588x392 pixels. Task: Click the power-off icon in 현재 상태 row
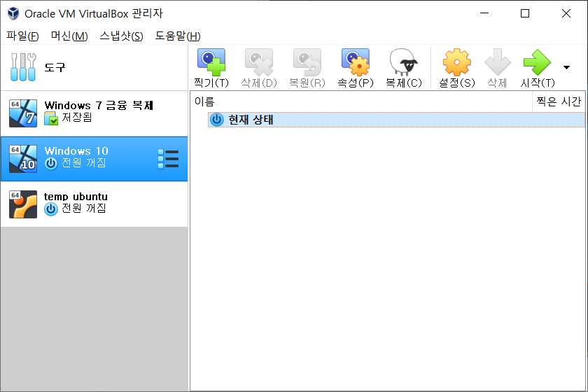217,120
